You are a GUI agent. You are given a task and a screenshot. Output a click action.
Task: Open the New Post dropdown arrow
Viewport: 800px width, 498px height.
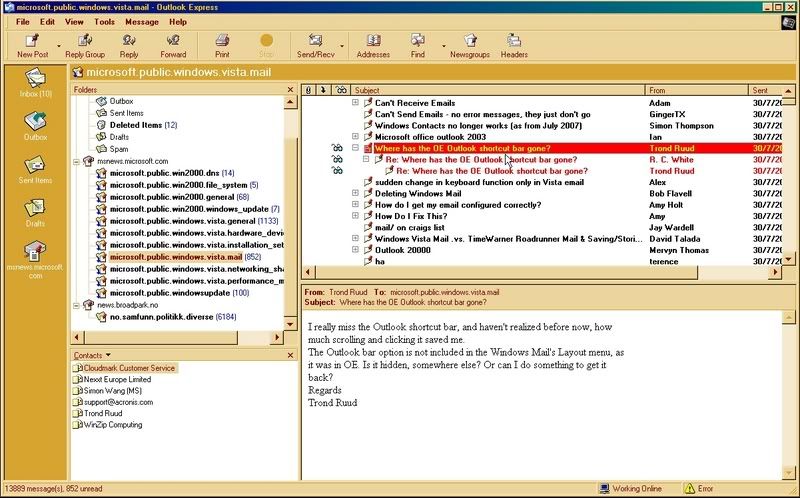pyautogui.click(x=59, y=46)
